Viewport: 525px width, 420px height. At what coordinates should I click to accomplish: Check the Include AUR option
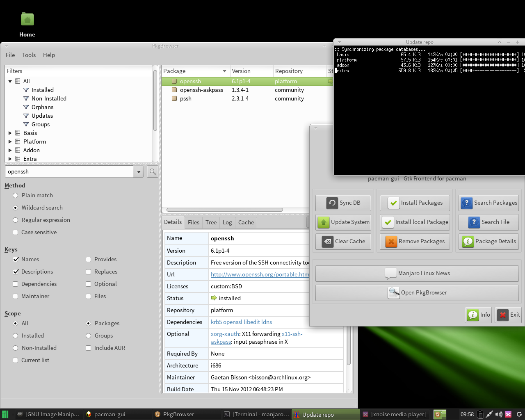88,348
